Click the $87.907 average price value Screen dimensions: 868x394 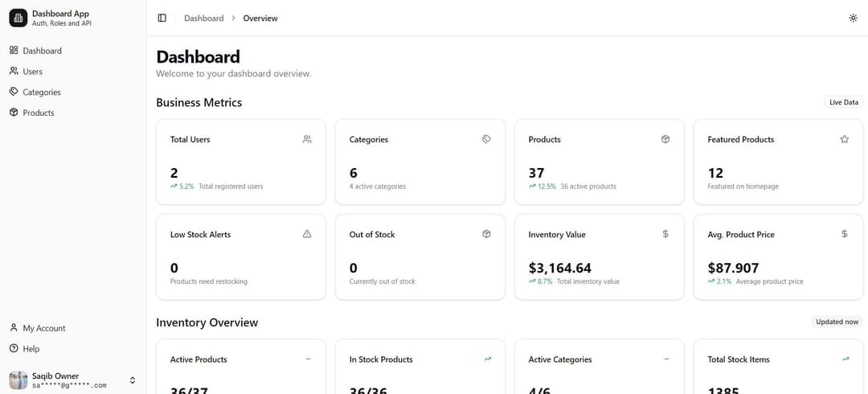pyautogui.click(x=733, y=269)
